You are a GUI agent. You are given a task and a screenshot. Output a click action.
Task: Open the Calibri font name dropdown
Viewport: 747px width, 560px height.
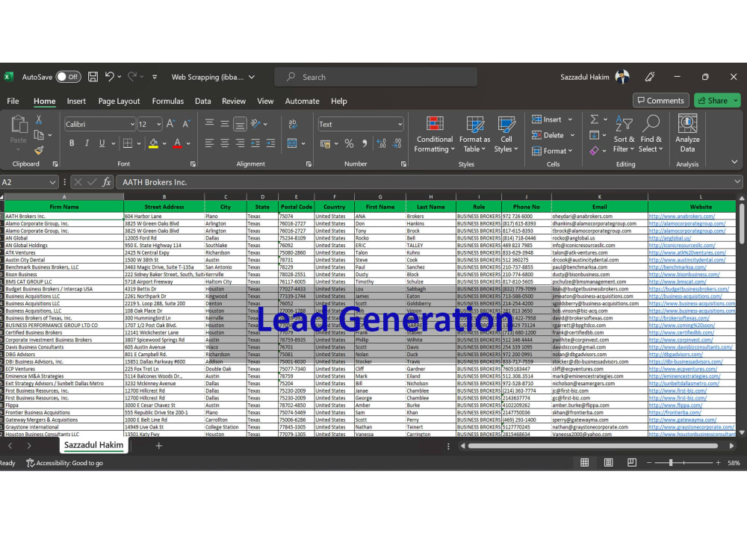pyautogui.click(x=132, y=125)
